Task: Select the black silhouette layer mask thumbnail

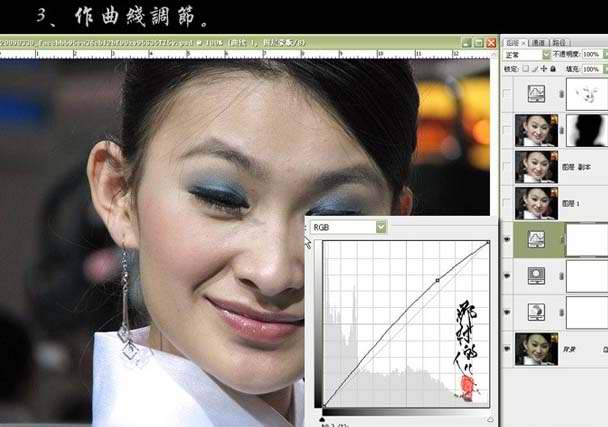Action: (x=587, y=130)
